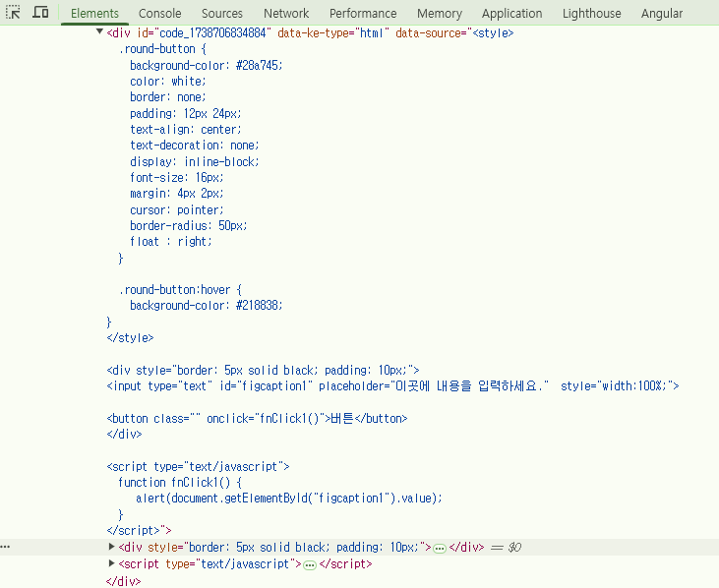Click the 'color: white;' line
The height and width of the screenshot is (588, 719).
pyautogui.click(x=168, y=81)
